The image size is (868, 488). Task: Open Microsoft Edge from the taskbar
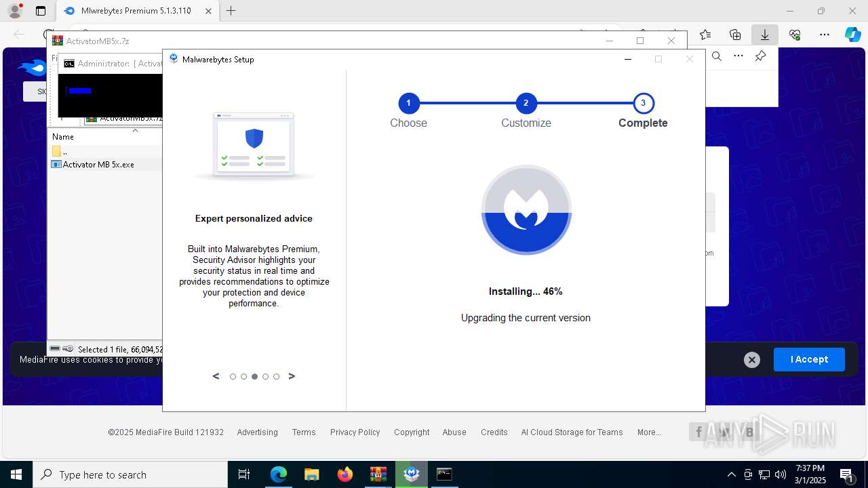pos(279,474)
